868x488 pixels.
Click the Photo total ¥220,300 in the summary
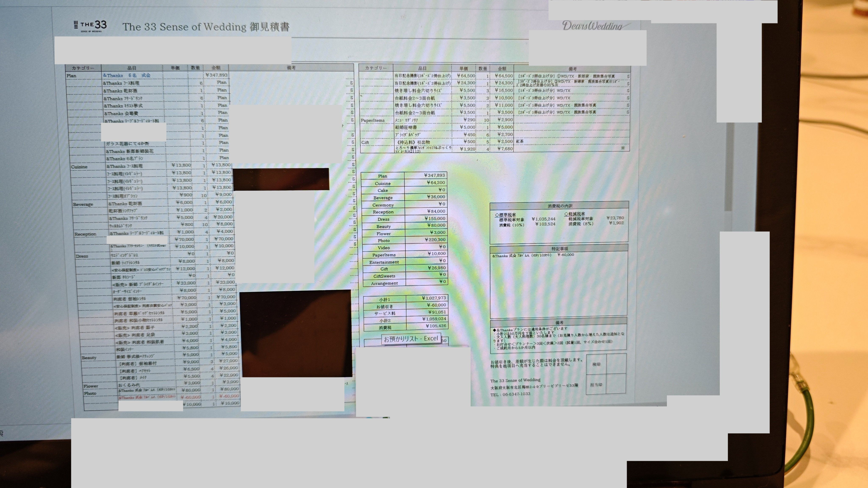tap(435, 240)
